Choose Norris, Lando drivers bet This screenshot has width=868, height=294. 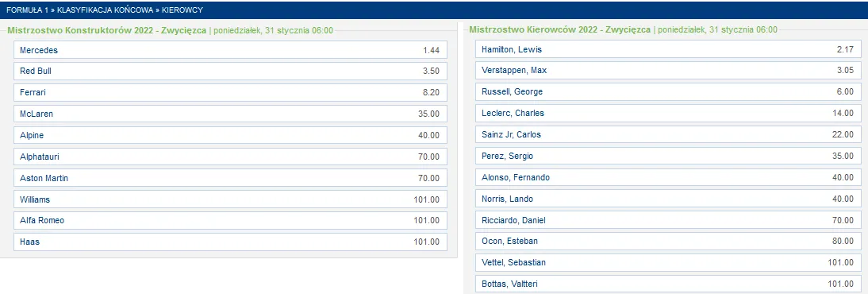[668, 199]
